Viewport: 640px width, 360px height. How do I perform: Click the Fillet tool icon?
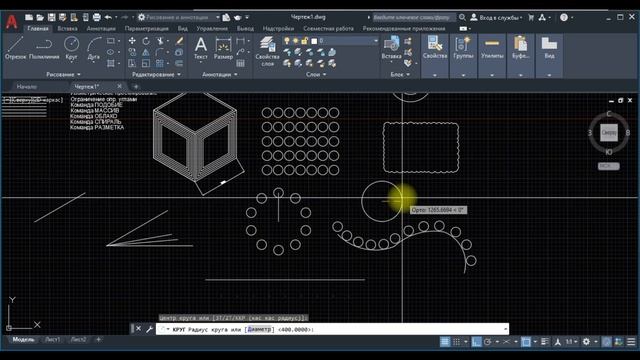click(x=160, y=52)
